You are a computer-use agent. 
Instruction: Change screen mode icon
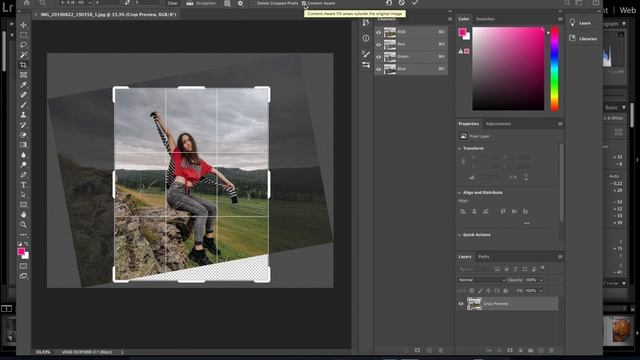[x=23, y=276]
